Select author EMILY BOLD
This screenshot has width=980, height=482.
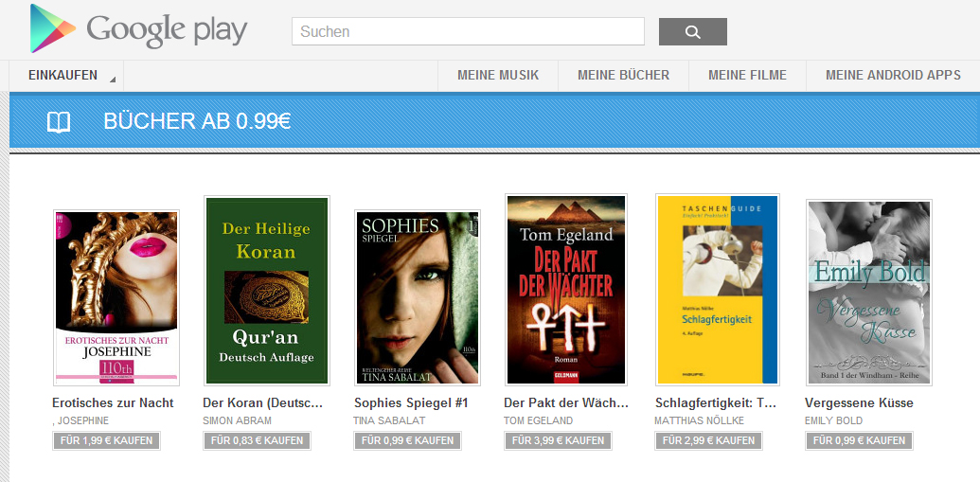point(834,420)
